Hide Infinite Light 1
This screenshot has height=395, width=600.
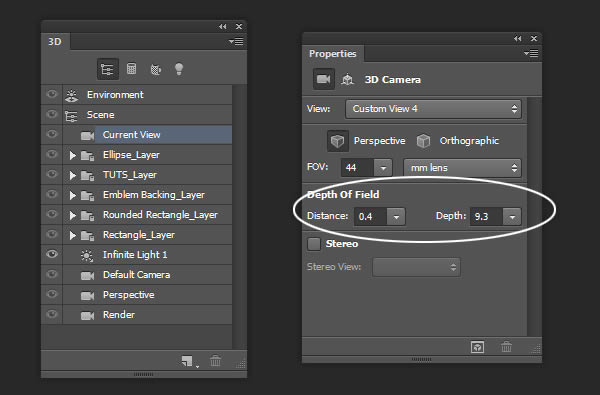52,254
